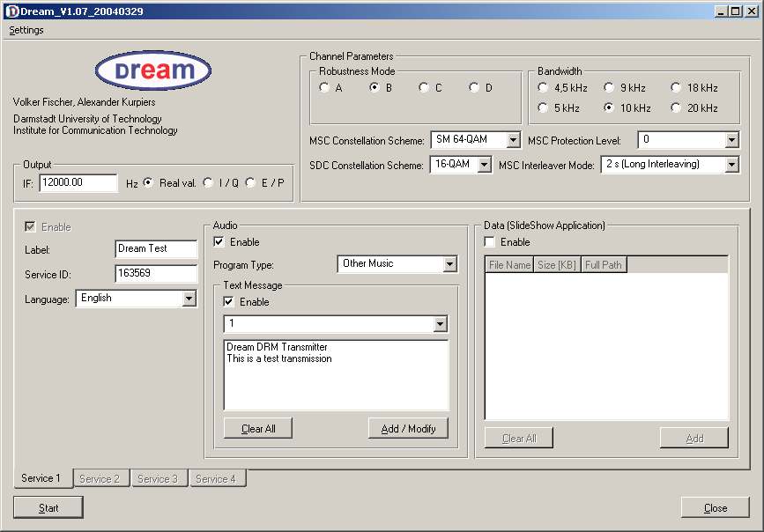Enable the Data SlideShow Application checkbox
Screen dimensions: 764x532
(x=490, y=242)
